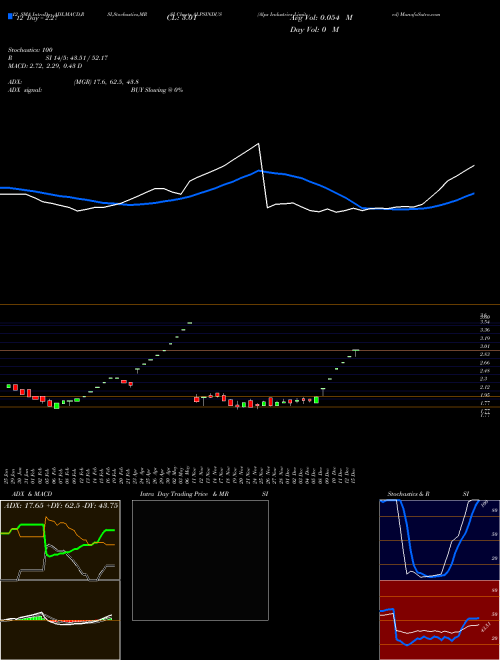500x660 pixels.
Task: Click the '(MGR) 17.6, 62.5, 43.8' ADX values
Action: click(106, 82)
